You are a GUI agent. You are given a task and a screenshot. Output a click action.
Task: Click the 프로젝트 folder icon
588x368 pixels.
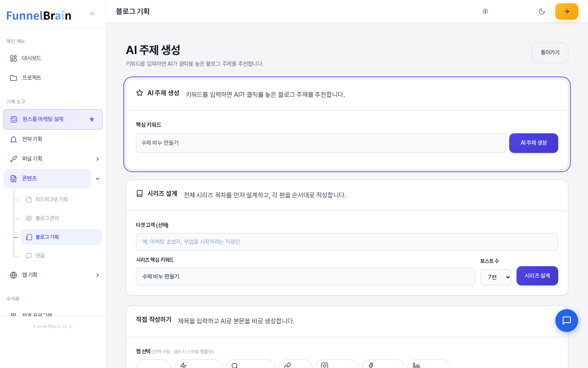[13, 78]
